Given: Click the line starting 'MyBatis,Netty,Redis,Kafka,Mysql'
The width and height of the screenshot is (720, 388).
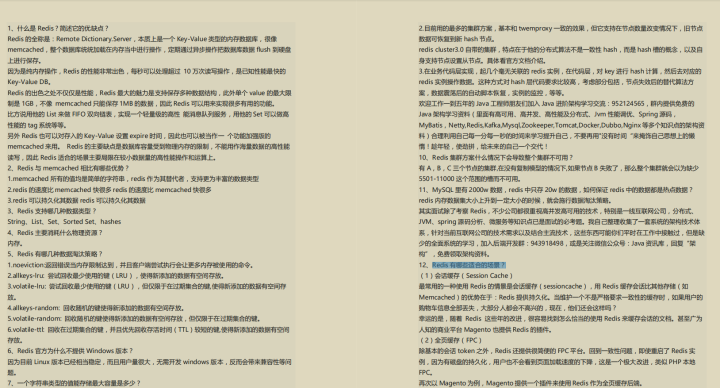Looking at the screenshot, I should (x=561, y=125).
